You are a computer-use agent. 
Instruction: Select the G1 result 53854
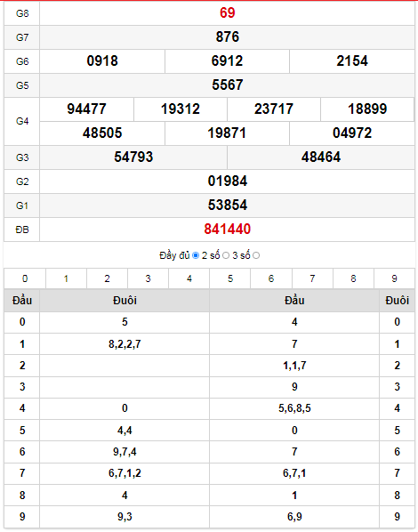tap(228, 206)
